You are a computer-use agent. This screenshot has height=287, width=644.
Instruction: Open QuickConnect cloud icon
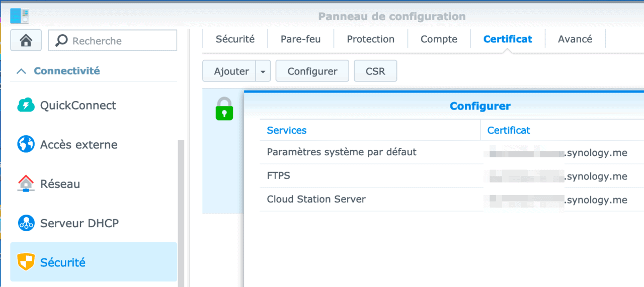click(x=26, y=105)
